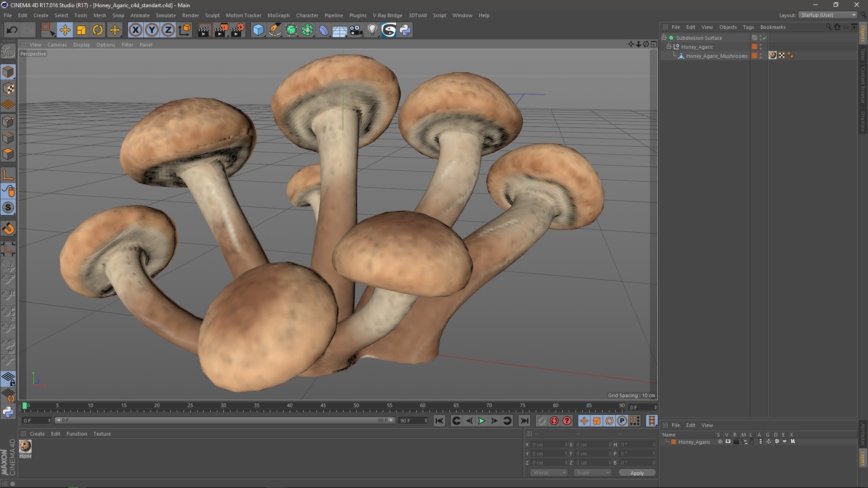
Task: Add a Camera object
Action: pos(356,30)
